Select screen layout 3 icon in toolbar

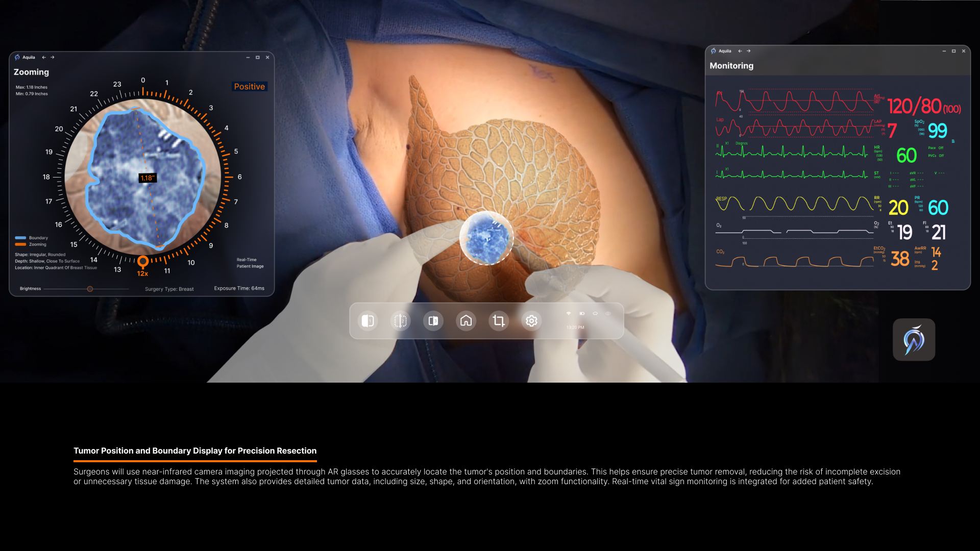pos(433,321)
